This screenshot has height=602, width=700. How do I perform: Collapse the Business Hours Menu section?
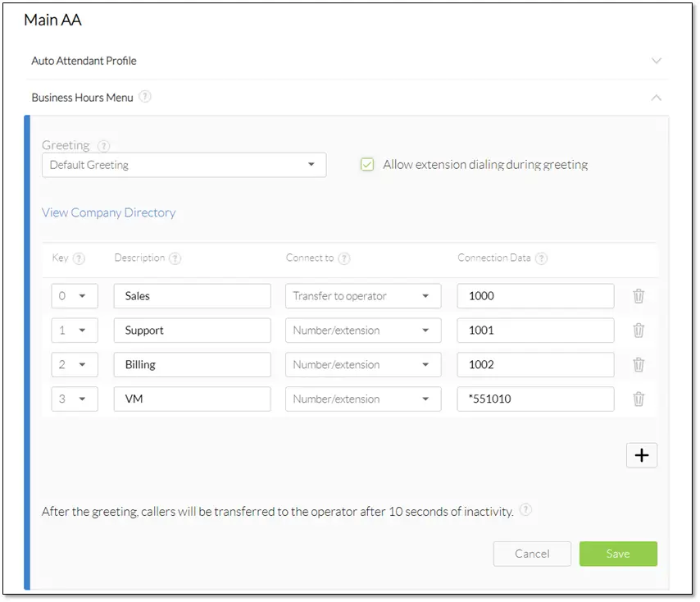coord(656,98)
